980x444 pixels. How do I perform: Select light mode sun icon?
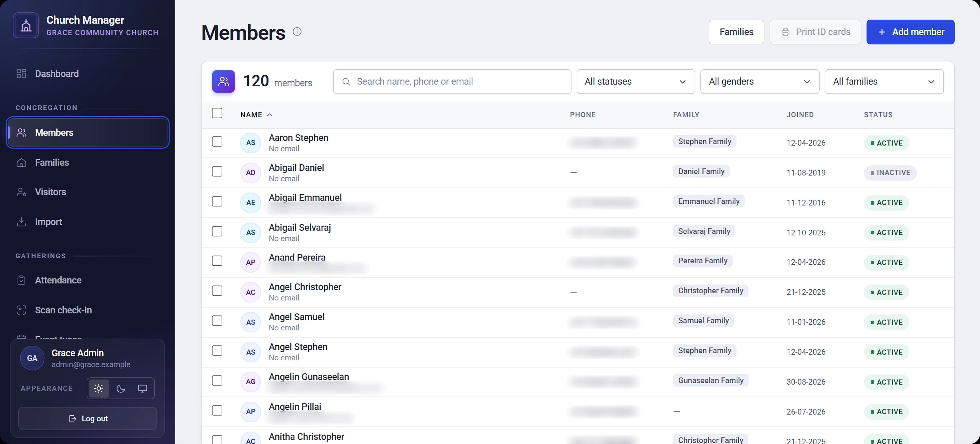[x=99, y=388]
